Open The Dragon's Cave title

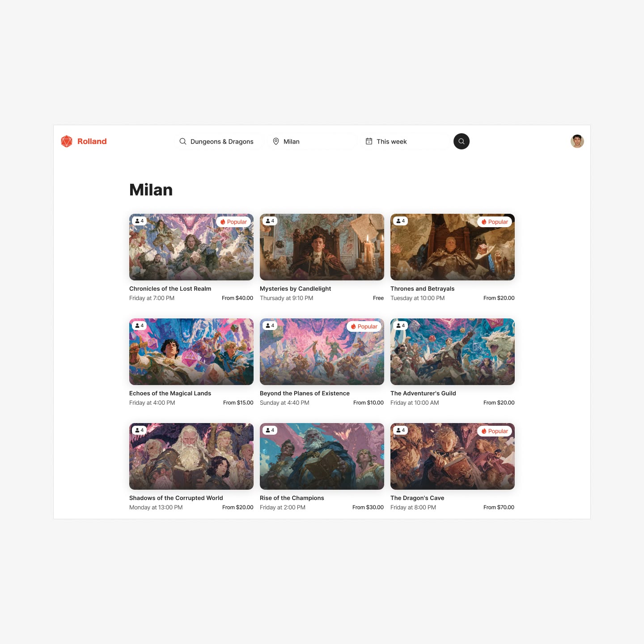pos(417,498)
